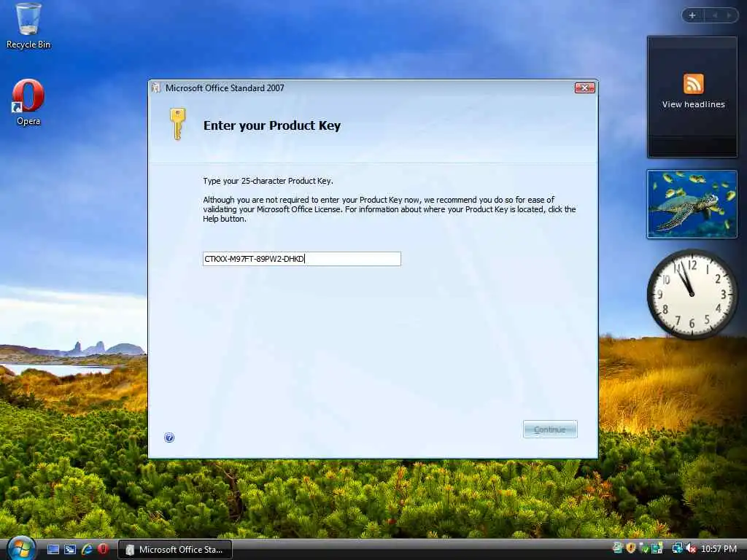This screenshot has width=747, height=560.
Task: Click the first system tray icon
Action: point(617,548)
